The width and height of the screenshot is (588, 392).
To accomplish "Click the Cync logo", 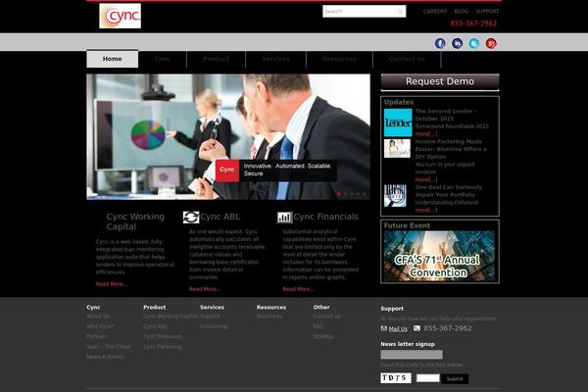I will [120, 16].
